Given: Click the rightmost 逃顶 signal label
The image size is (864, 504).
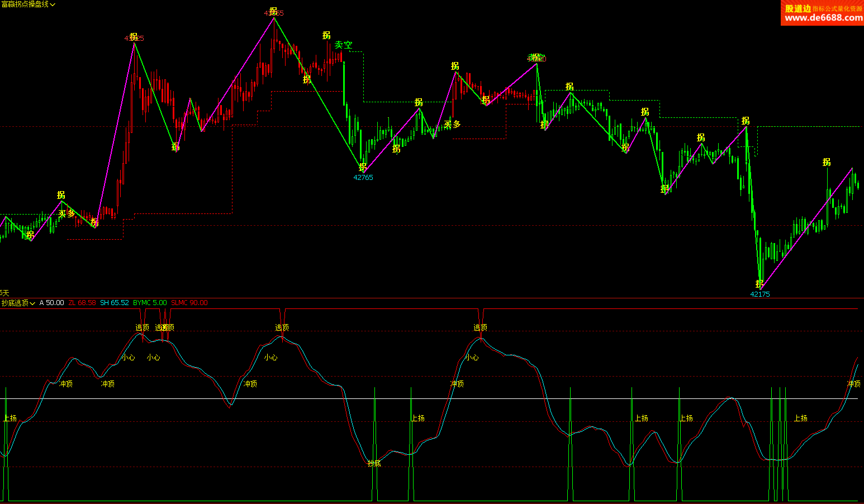Looking at the screenshot, I should [480, 327].
